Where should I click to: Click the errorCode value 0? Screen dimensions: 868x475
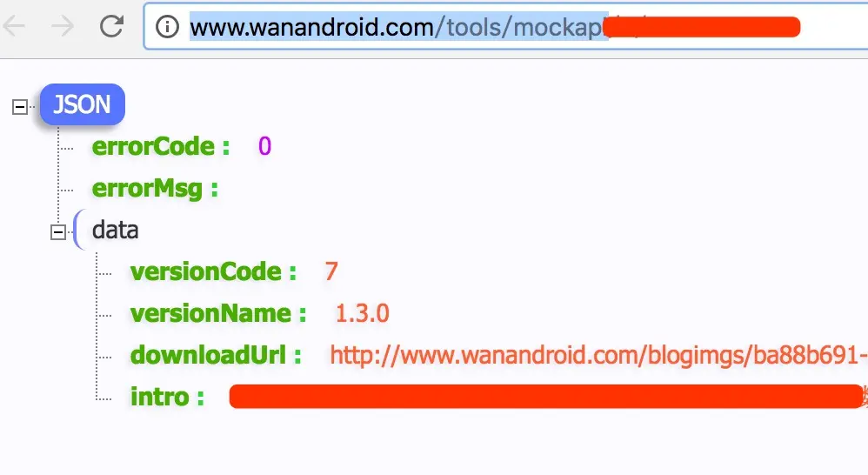click(264, 147)
